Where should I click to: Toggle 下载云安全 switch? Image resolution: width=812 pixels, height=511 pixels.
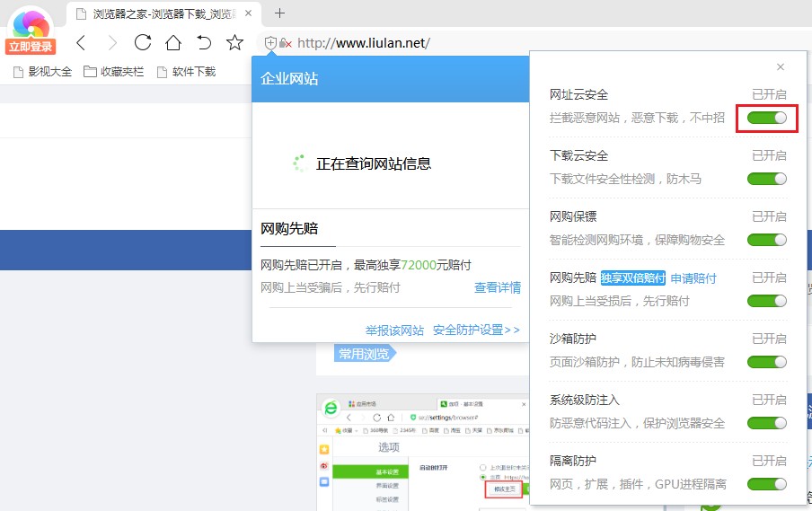point(767,179)
